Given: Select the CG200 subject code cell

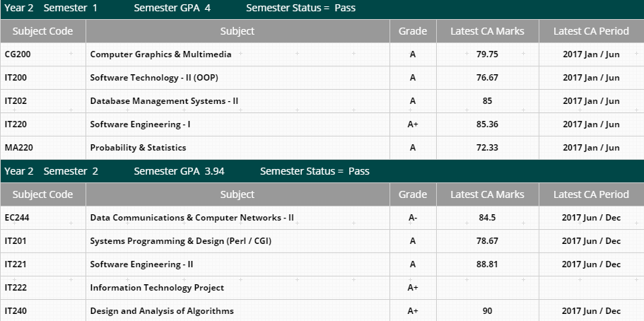Looking at the screenshot, I should (43, 54).
